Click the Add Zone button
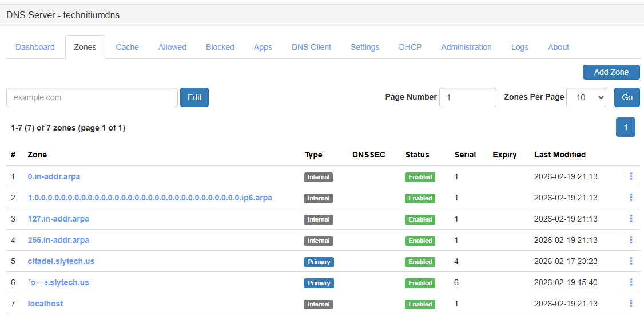The height and width of the screenshot is (315, 644). 611,72
